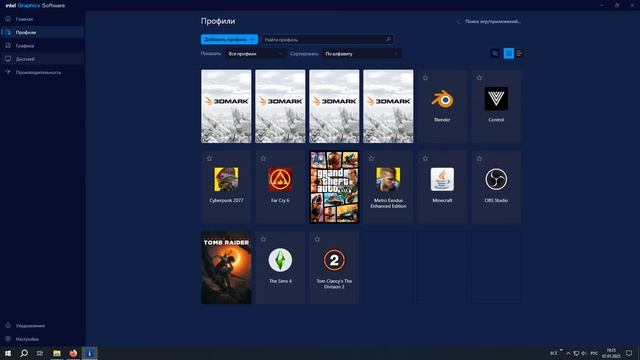Open the fourth 3DMark profile thumbnail

tap(388, 106)
